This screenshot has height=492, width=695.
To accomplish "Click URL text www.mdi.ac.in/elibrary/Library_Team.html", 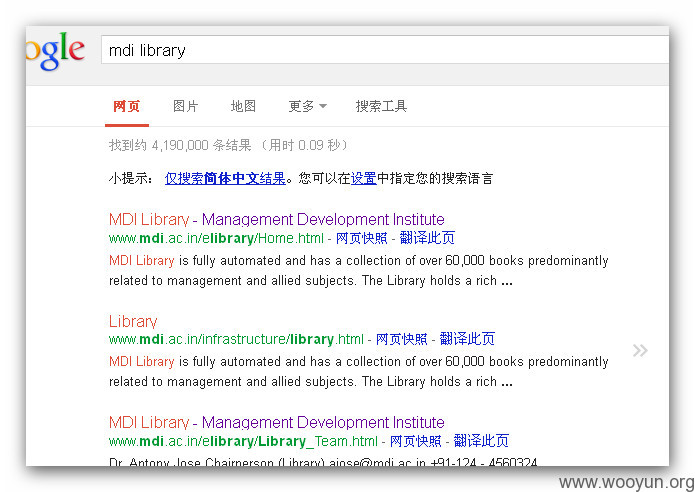I will [x=243, y=441].
